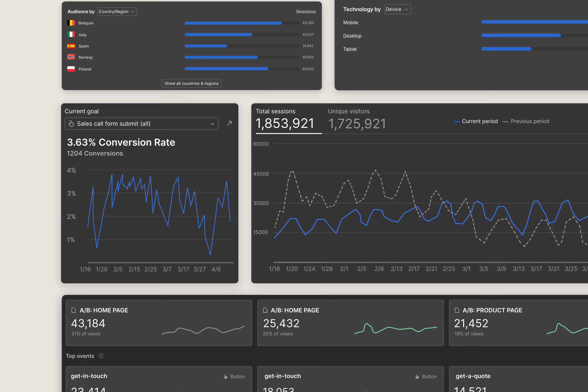Screen dimensions: 588x392
Task: Open the Device technology dropdown
Action: click(397, 9)
